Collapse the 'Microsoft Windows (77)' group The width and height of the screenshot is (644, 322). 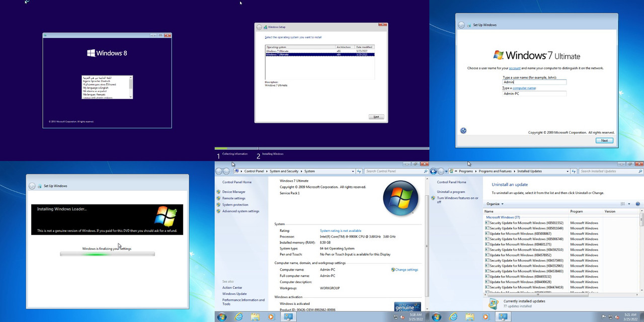503,217
